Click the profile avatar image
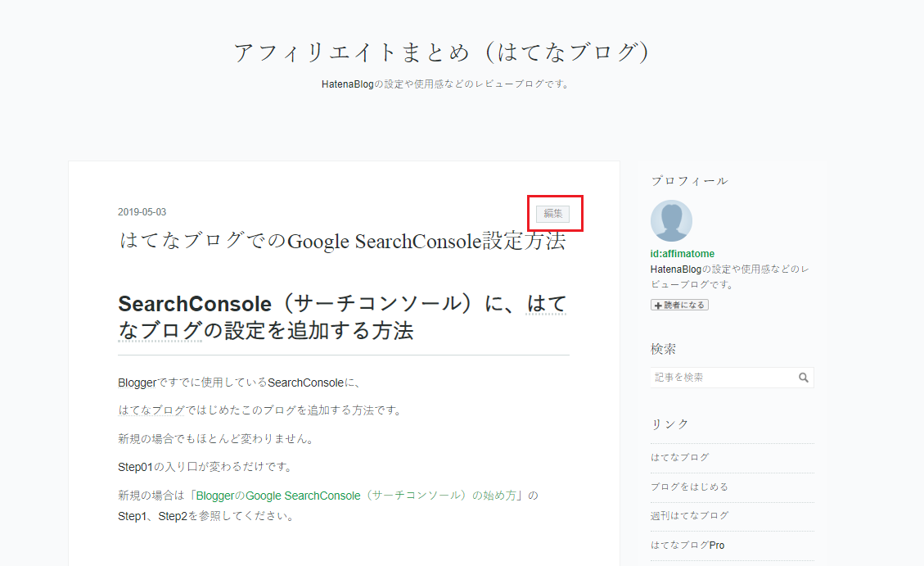The height and width of the screenshot is (566, 924). tap(671, 220)
